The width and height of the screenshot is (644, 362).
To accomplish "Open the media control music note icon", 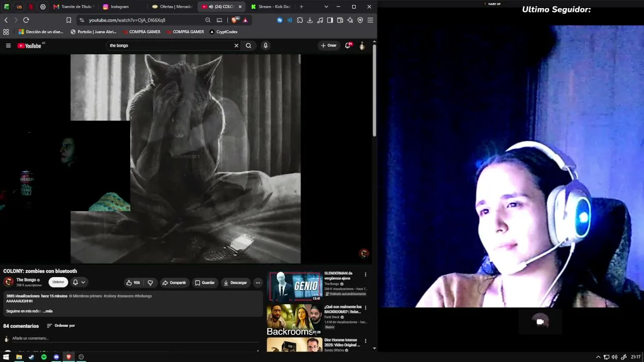I will pos(320,20).
